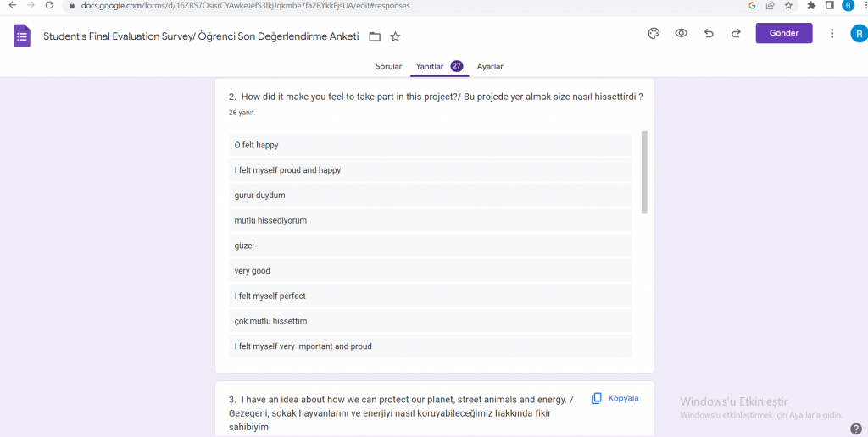Viewport: 868px width, 437px height.
Task: Click the form title text
Action: pos(201,36)
